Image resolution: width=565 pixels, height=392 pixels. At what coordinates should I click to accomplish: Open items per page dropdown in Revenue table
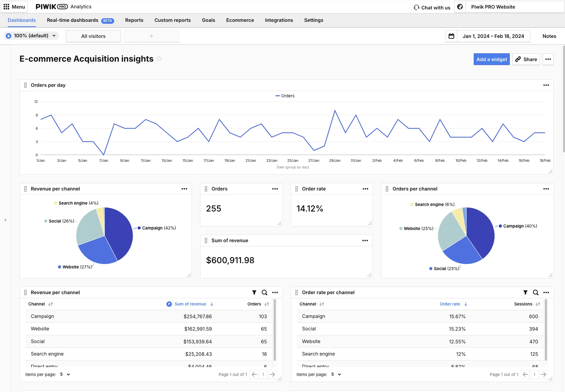65,374
